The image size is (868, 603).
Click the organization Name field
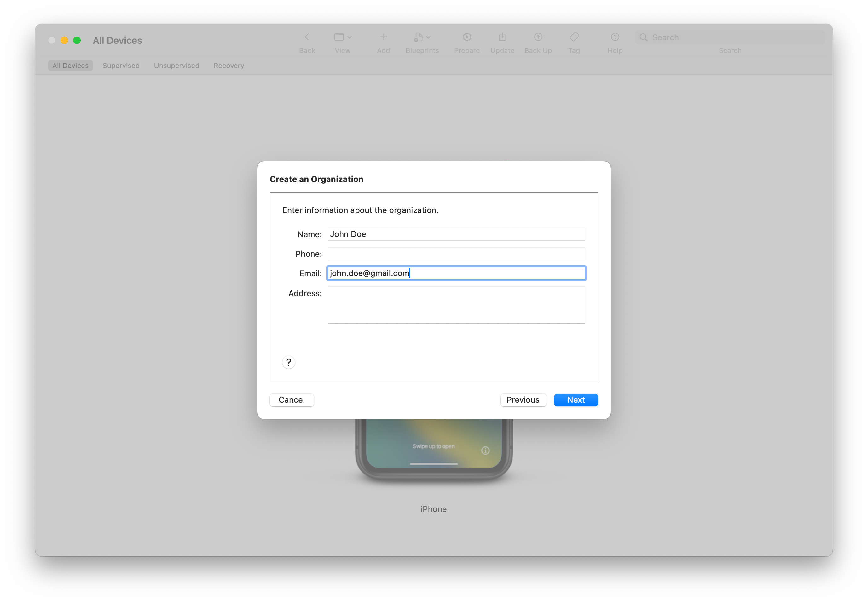coord(456,234)
